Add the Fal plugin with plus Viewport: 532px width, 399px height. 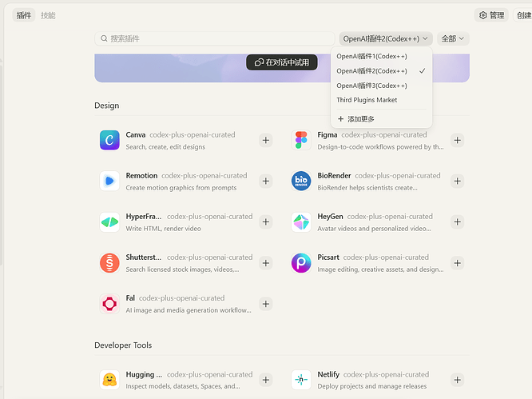266,304
